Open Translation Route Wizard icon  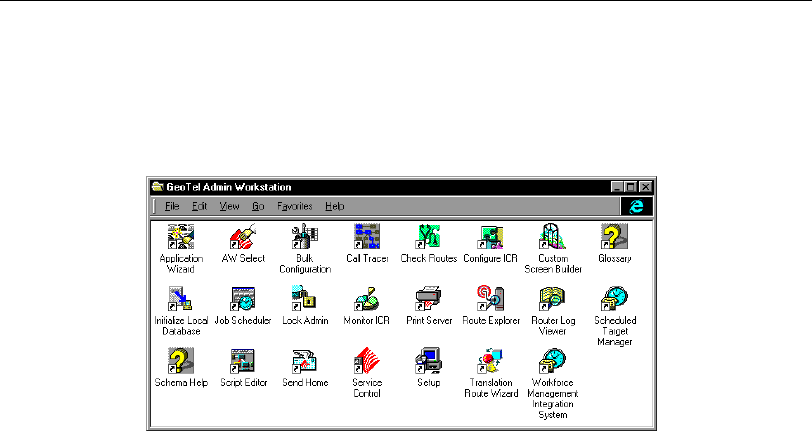[490, 361]
